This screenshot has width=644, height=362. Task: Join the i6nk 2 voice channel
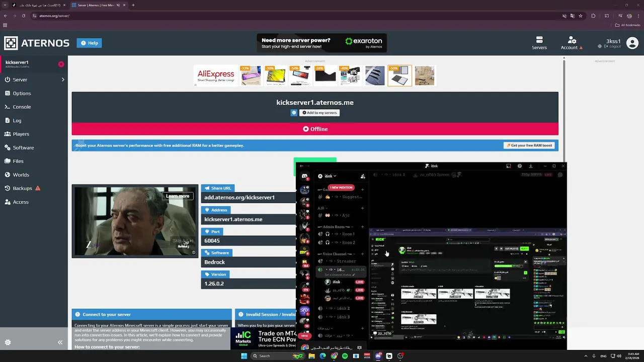341,308
